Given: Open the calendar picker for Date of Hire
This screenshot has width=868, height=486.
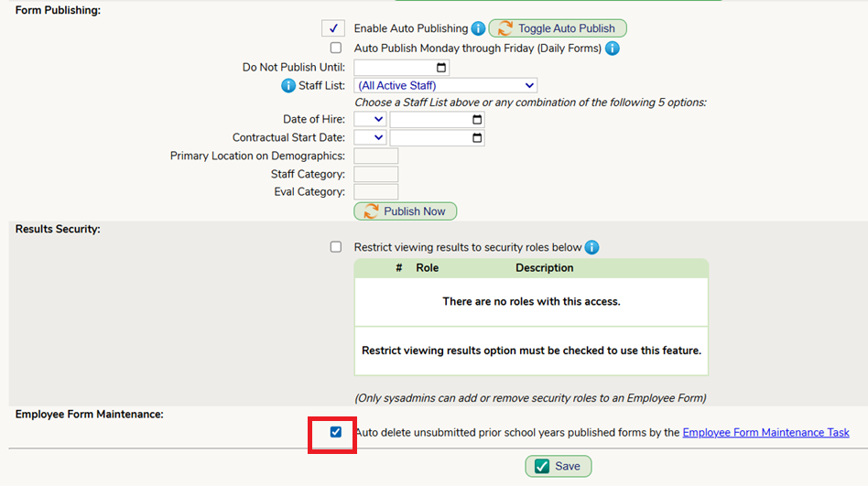Looking at the screenshot, I should point(477,119).
